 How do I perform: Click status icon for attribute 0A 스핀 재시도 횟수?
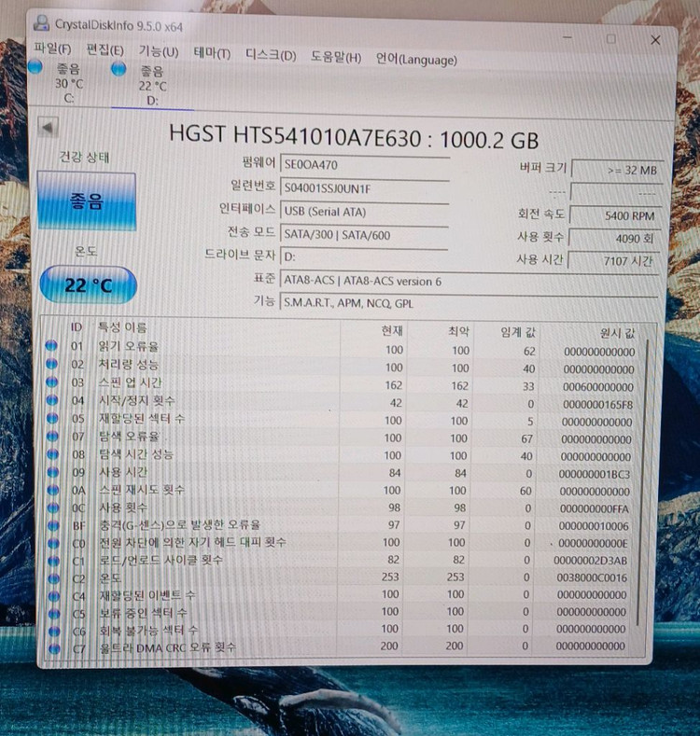pos(53,490)
